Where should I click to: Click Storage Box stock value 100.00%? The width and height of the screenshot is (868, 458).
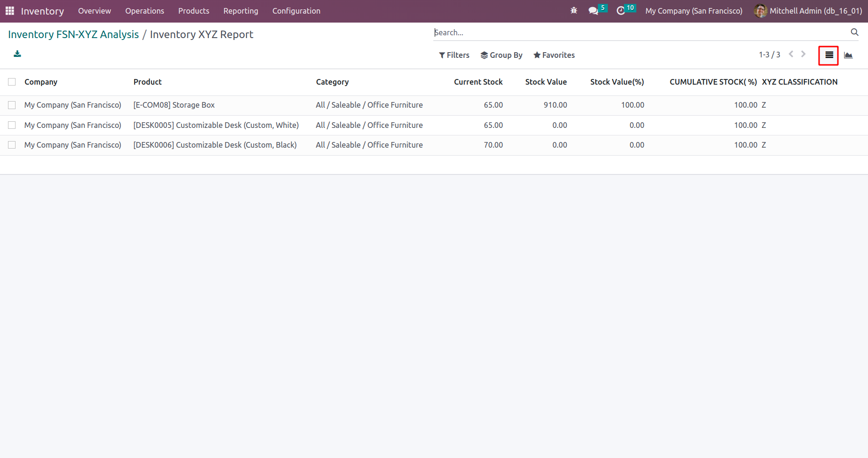633,105
